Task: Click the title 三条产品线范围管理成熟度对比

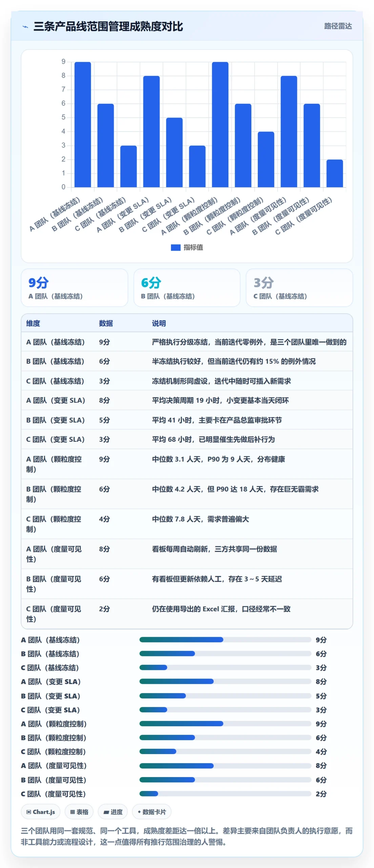Action: click(108, 26)
